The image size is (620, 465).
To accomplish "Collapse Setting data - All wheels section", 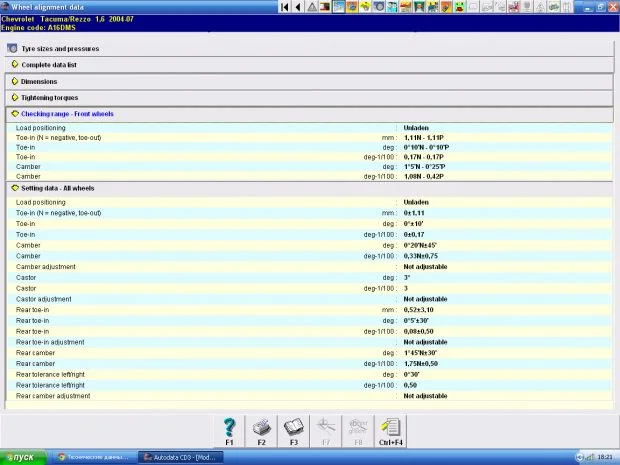I will pos(61,187).
